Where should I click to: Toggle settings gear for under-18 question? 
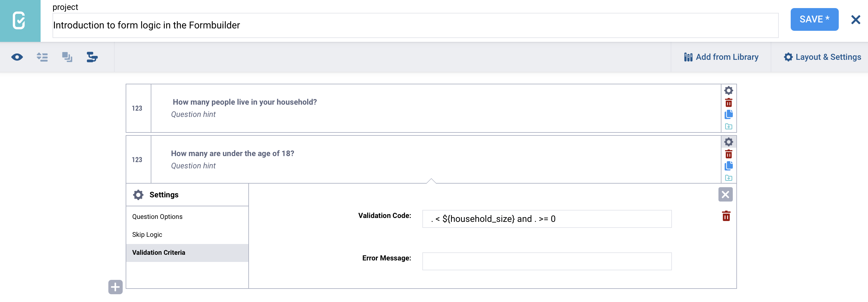click(729, 142)
